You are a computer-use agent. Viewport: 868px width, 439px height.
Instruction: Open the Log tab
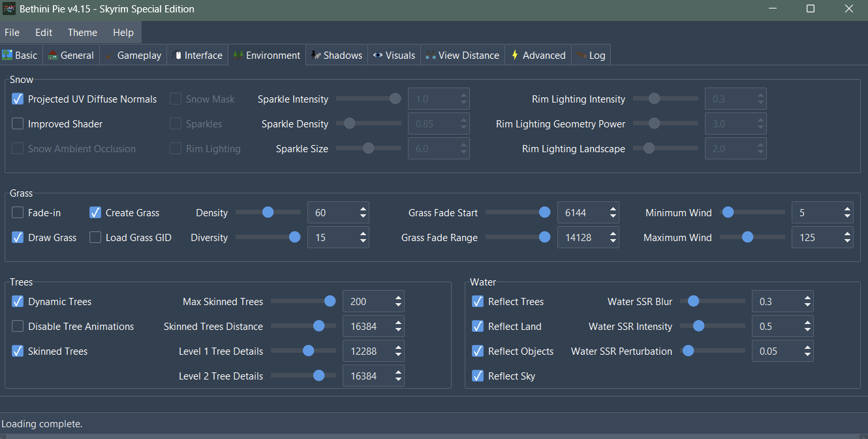pyautogui.click(x=591, y=56)
